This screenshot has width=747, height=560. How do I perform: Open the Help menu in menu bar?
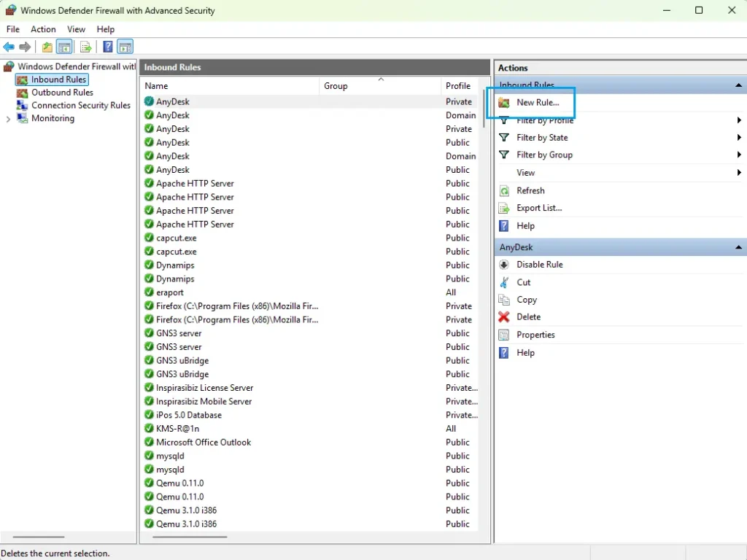[x=106, y=29]
